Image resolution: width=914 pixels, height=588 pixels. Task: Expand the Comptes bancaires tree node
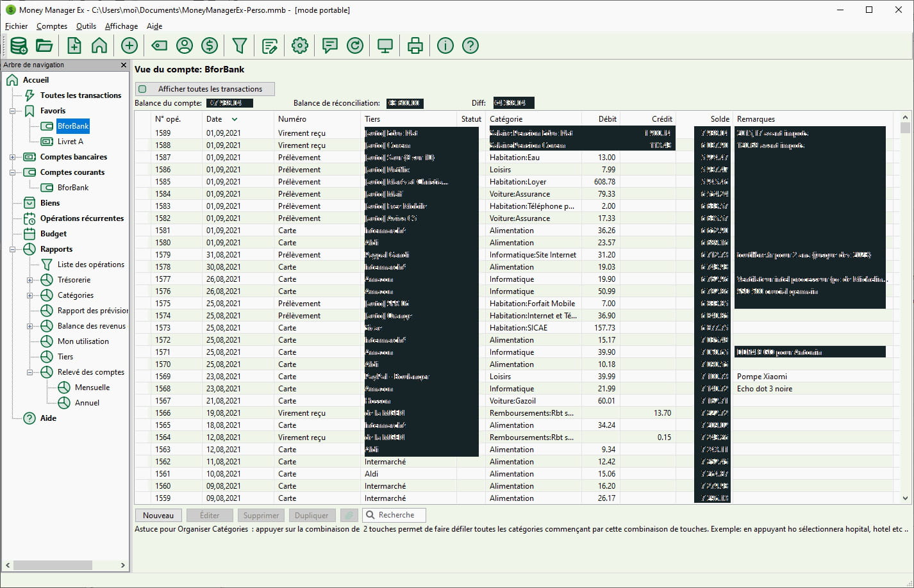pyautogui.click(x=12, y=157)
